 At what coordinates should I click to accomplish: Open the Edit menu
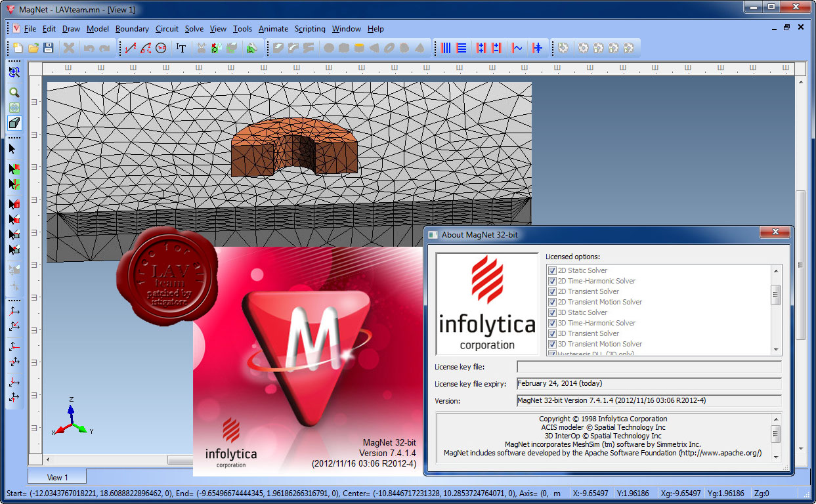point(49,29)
